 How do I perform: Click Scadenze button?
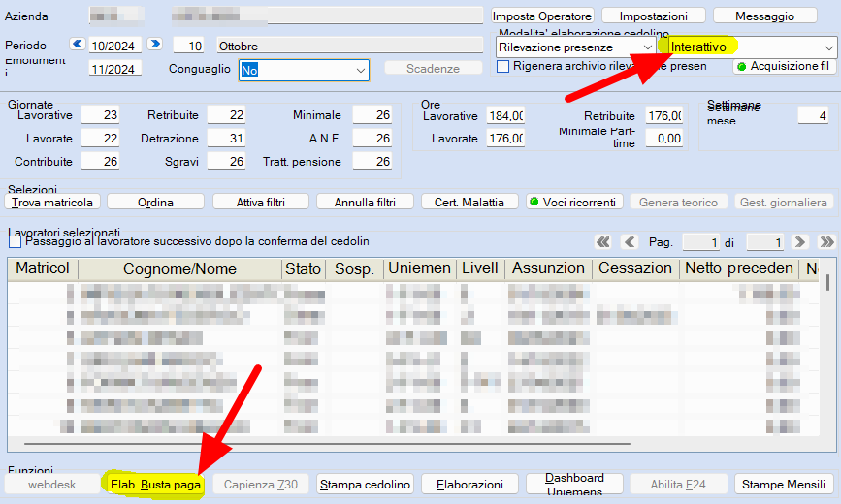pos(434,69)
